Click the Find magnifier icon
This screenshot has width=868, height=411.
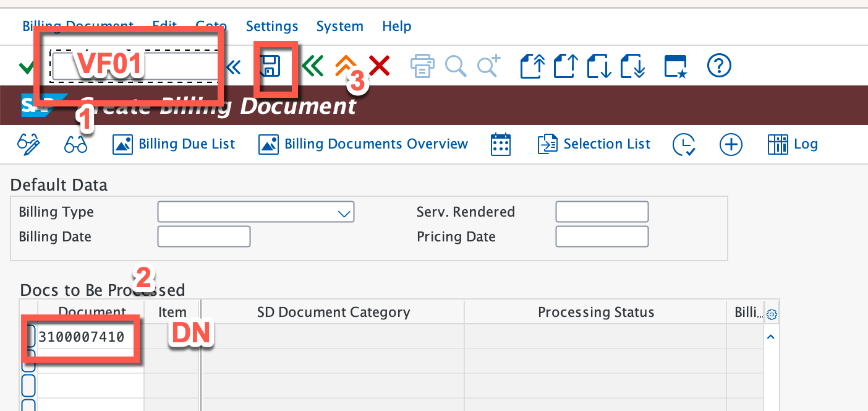[x=456, y=66]
